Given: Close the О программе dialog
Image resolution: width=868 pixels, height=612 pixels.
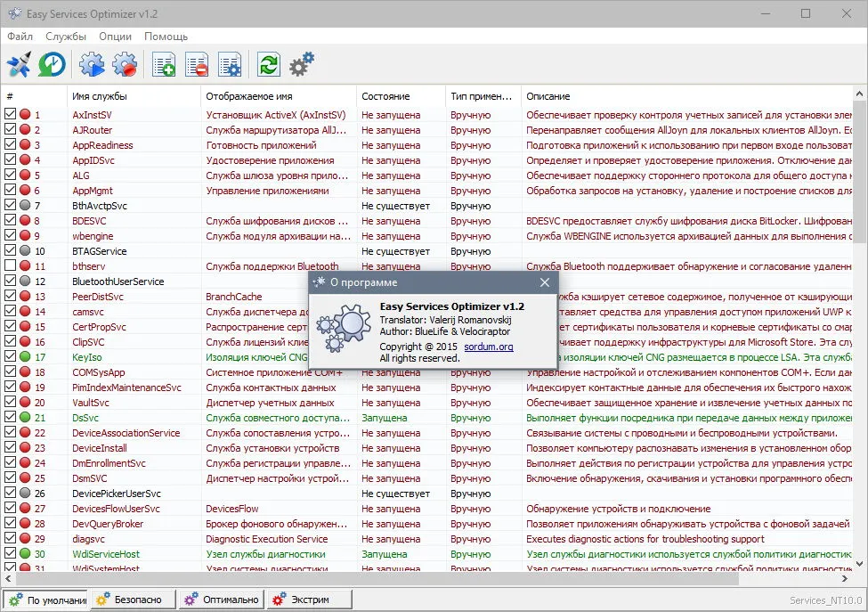Looking at the screenshot, I should pyautogui.click(x=545, y=282).
